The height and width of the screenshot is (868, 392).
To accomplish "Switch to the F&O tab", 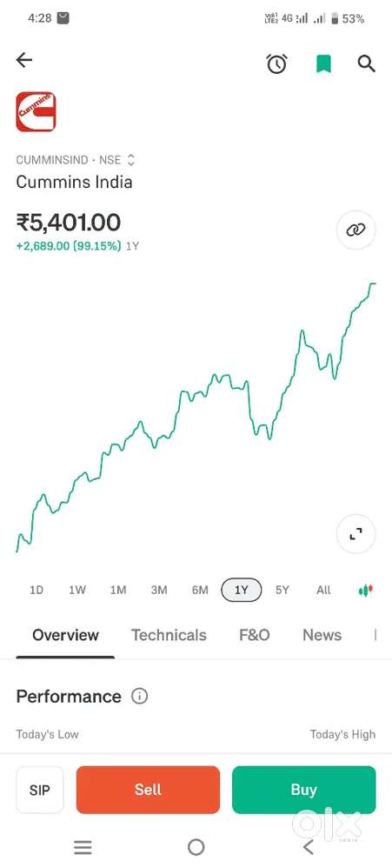I will pyautogui.click(x=255, y=635).
